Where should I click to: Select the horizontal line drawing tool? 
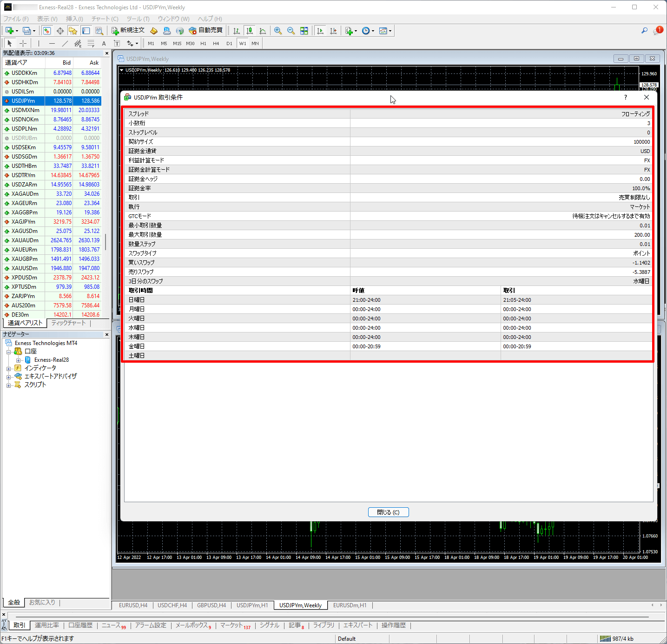(x=52, y=43)
